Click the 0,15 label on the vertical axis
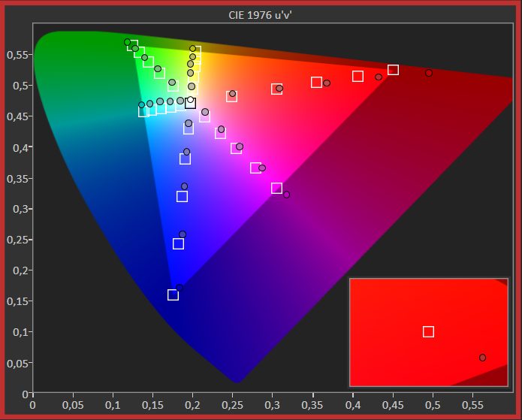The image size is (522, 420). pyautogui.click(x=16, y=301)
